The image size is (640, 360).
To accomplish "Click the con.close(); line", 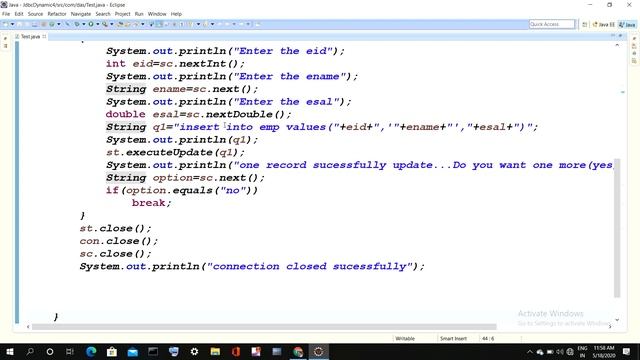I will coord(119,241).
